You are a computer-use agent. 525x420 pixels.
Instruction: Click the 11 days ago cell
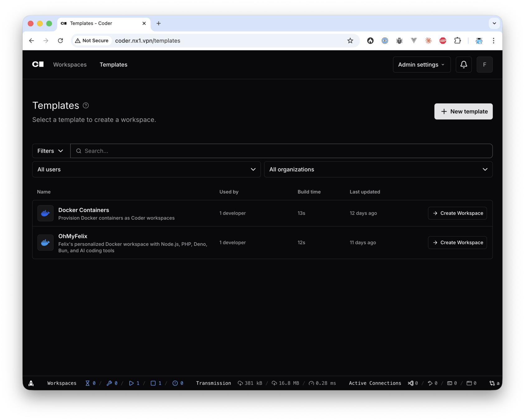363,242
